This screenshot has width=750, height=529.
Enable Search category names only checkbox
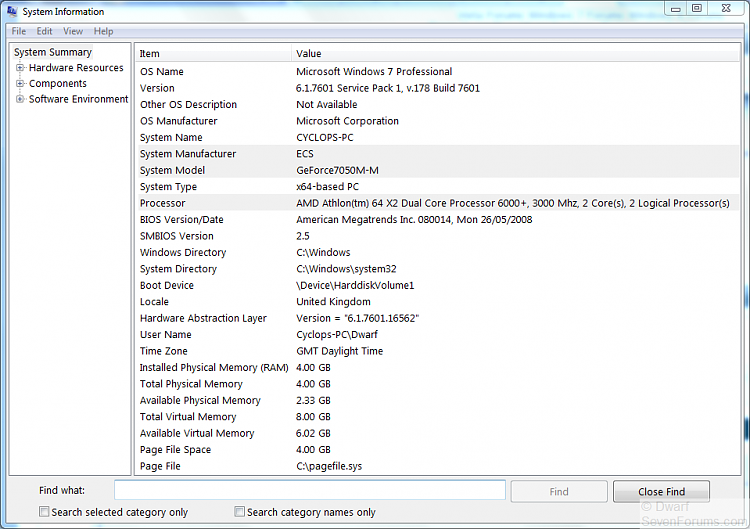(239, 512)
